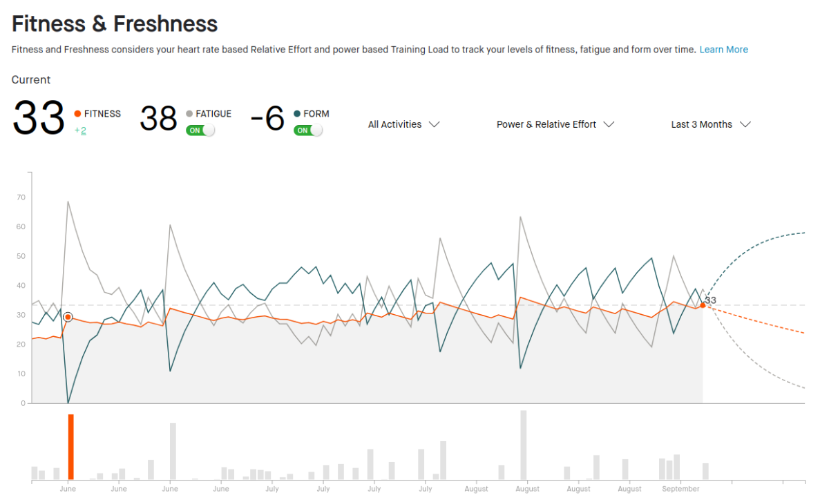The image size is (829, 504).
Task: Click the teal Form legend dot
Action: point(297,114)
